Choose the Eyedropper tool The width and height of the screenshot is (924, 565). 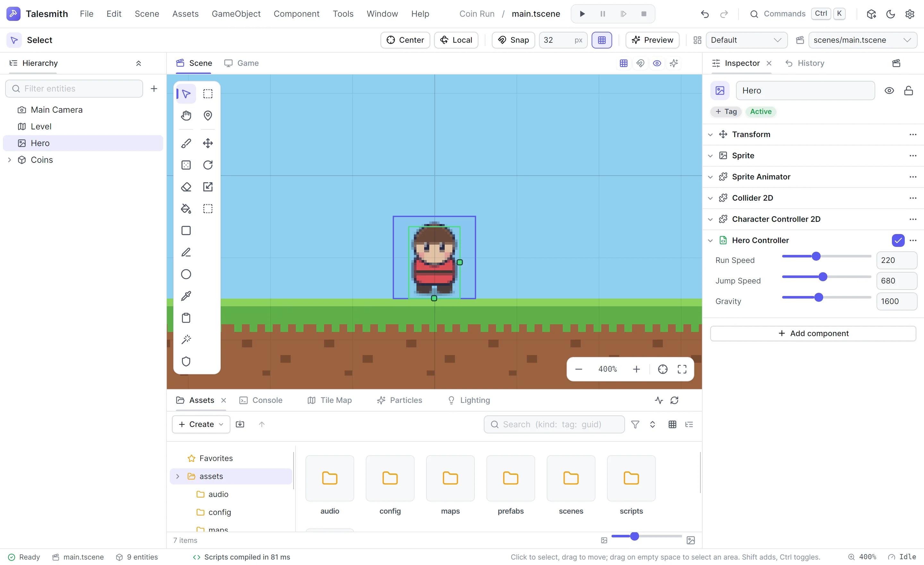tap(186, 296)
